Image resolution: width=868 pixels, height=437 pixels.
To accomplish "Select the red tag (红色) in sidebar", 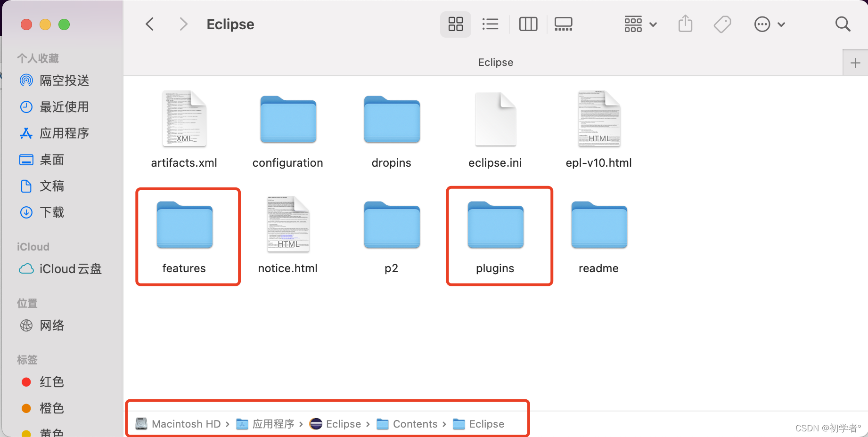I will 42,382.
